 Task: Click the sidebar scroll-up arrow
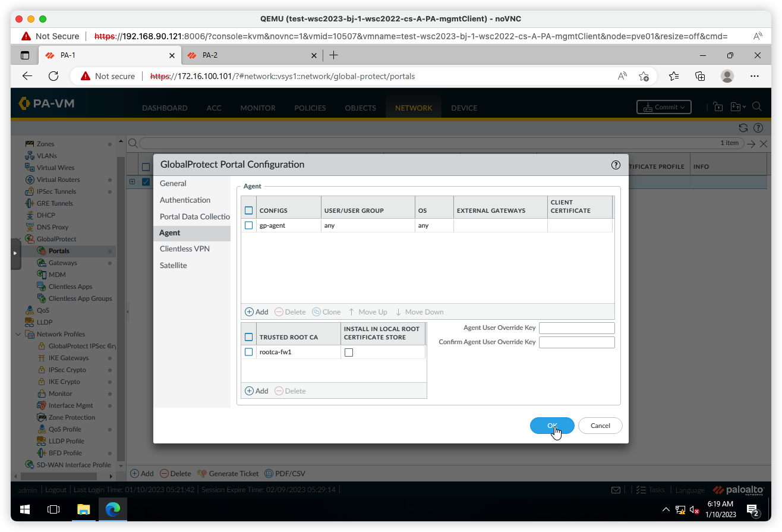(x=121, y=141)
